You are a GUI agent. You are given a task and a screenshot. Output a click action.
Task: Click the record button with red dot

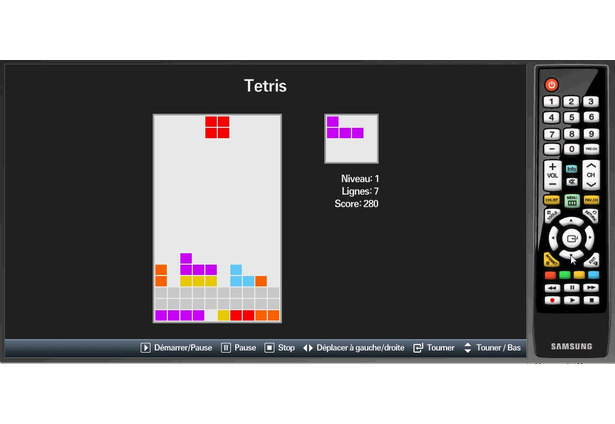click(552, 300)
